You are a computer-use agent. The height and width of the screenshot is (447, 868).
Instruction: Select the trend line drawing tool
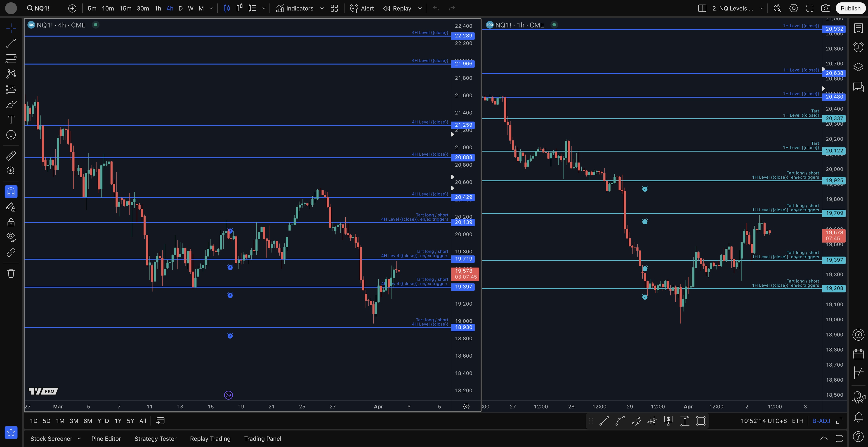[x=11, y=43]
